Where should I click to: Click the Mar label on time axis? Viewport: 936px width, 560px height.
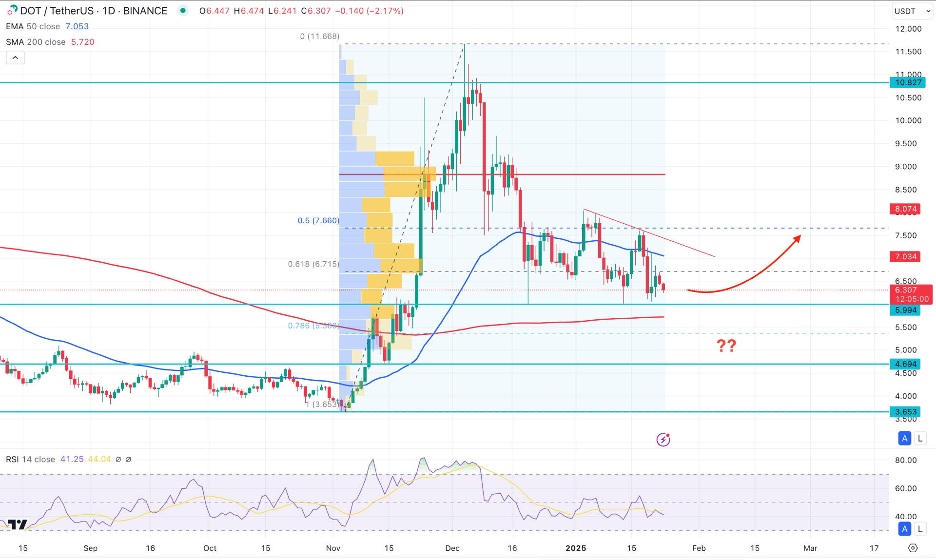point(810,548)
